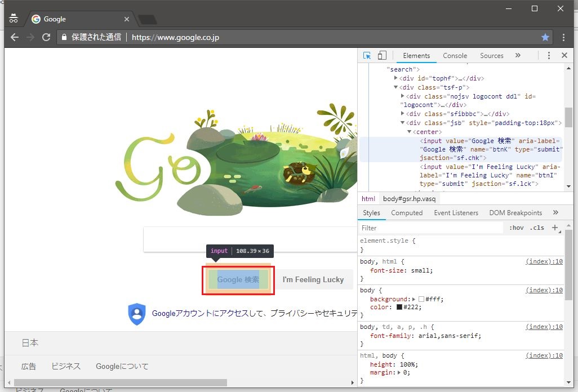
Task: Click the styles Filter input field
Action: pyautogui.click(x=431, y=228)
